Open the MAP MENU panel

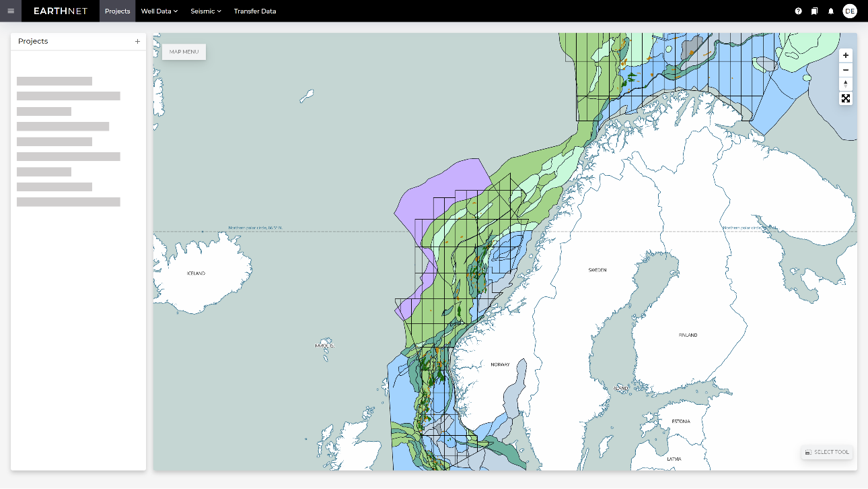click(x=183, y=52)
